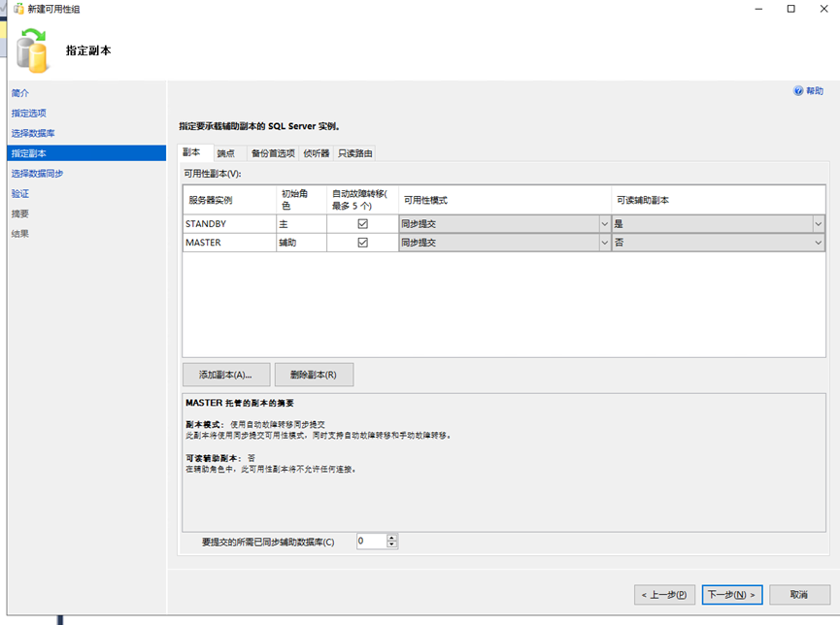Expand readable secondary dropdown for STANDBY
The image size is (840, 625).
818,224
